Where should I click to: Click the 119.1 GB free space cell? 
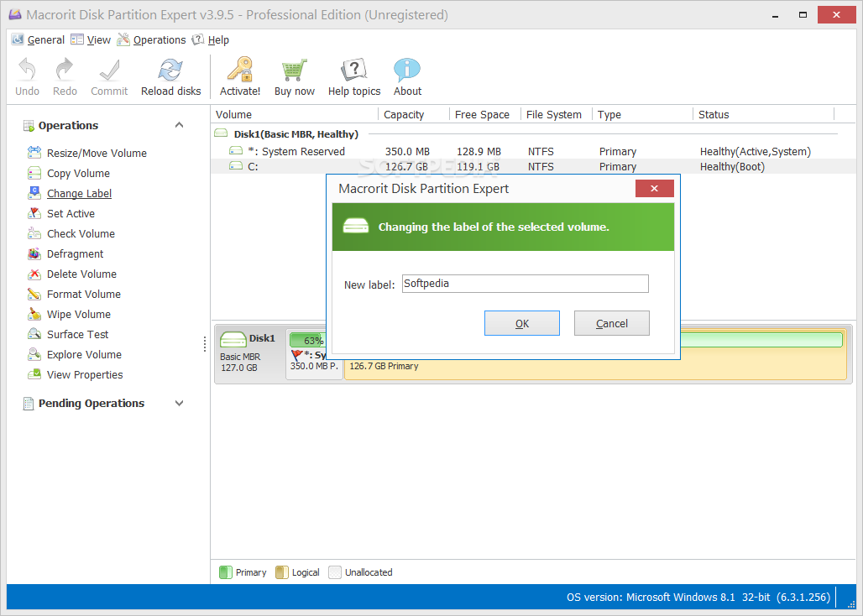coord(479,167)
